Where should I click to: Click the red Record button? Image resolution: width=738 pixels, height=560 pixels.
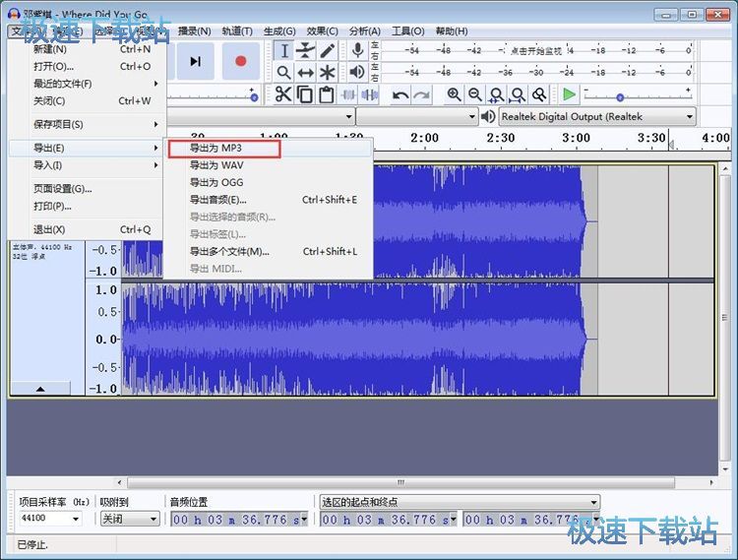[x=241, y=61]
